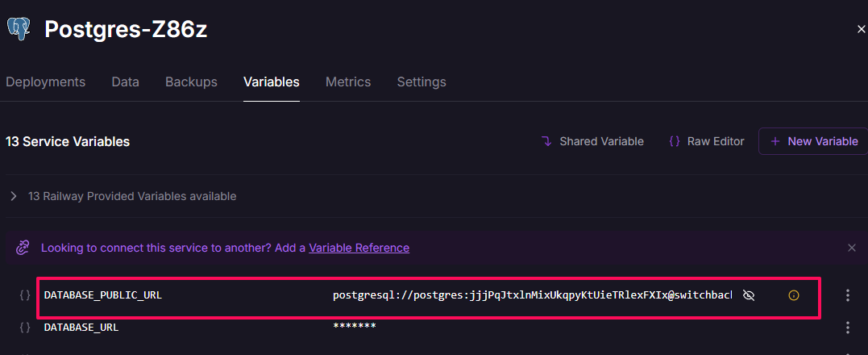
Task: Open the Backups tab
Action: point(191,82)
